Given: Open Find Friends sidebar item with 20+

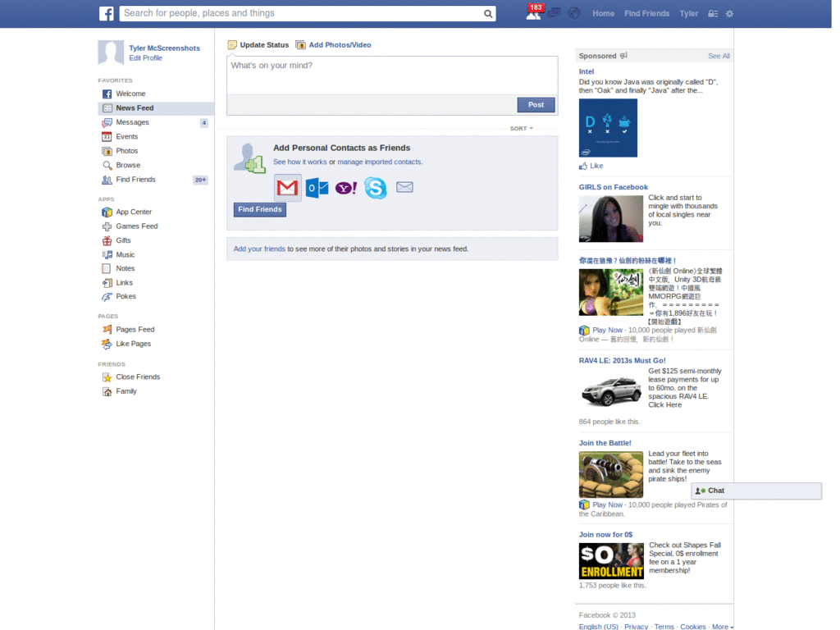Looking at the screenshot, I should click(156, 180).
